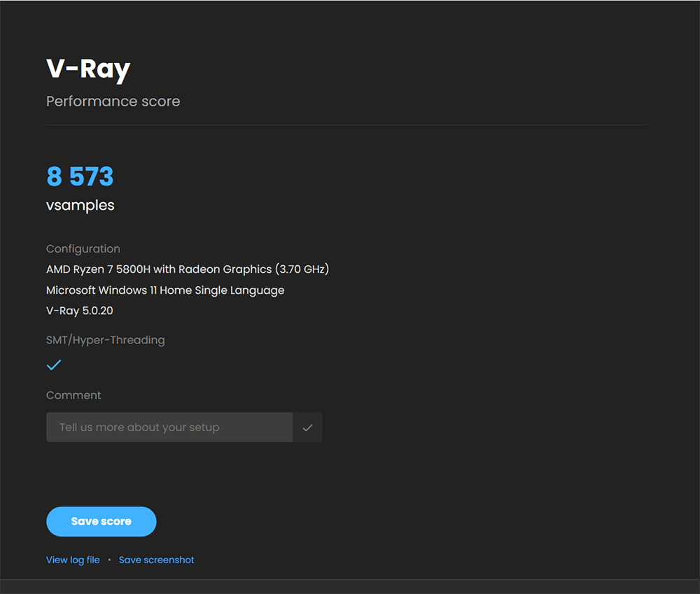The height and width of the screenshot is (594, 700).
Task: Click the AMD Ryzen 7 5800H configuration line
Action: (x=188, y=269)
